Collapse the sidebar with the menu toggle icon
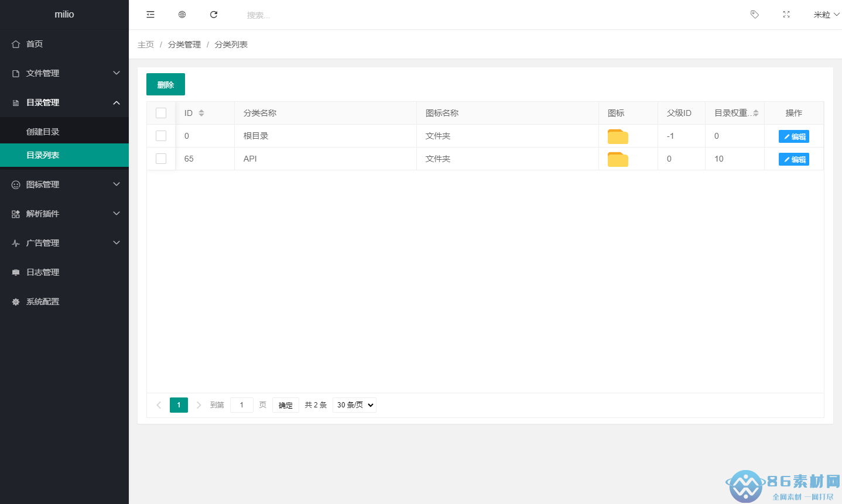 point(150,15)
